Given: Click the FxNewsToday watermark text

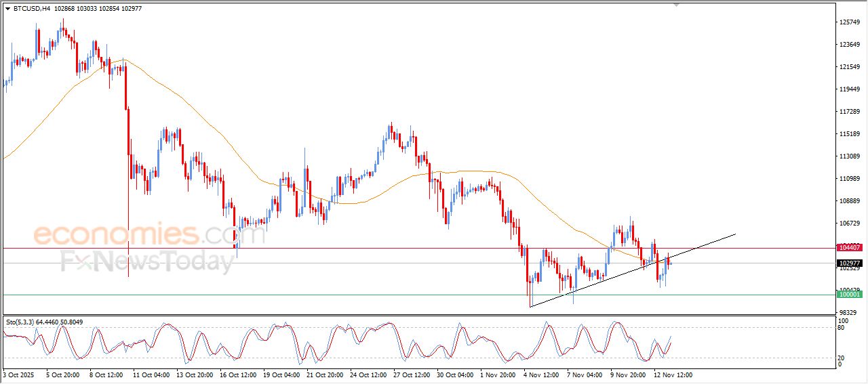Looking at the screenshot, I should click(x=146, y=261).
